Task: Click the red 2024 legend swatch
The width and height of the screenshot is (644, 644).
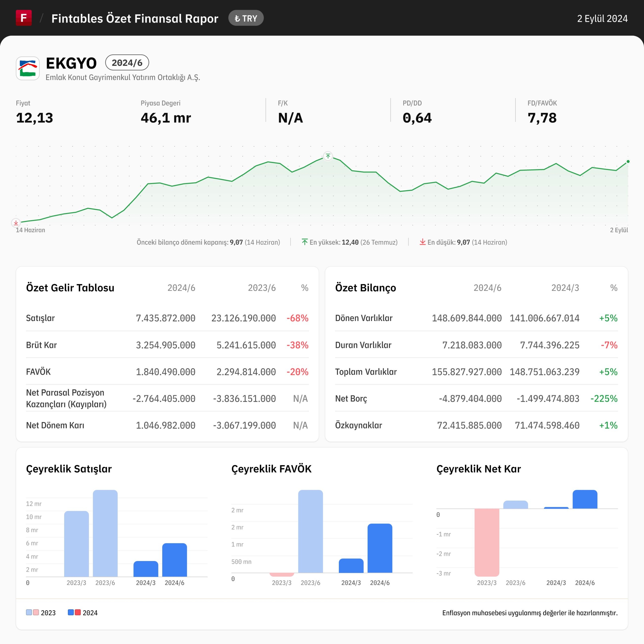Action: coord(78,612)
